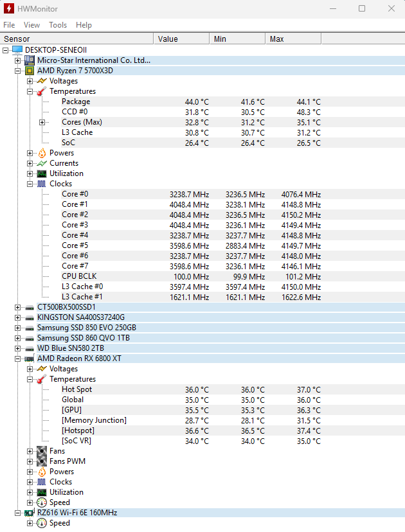Screen dimensions: 405x532
Task: Collapse the AMD Ryzen 7 5700X3D node
Action: pyautogui.click(x=17, y=71)
